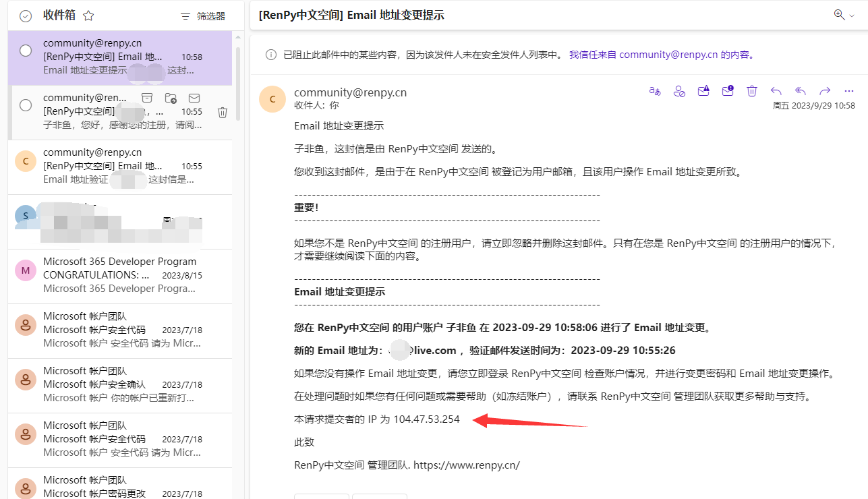
Task: Add 收件箱 to favorites with star icon
Action: (x=88, y=16)
